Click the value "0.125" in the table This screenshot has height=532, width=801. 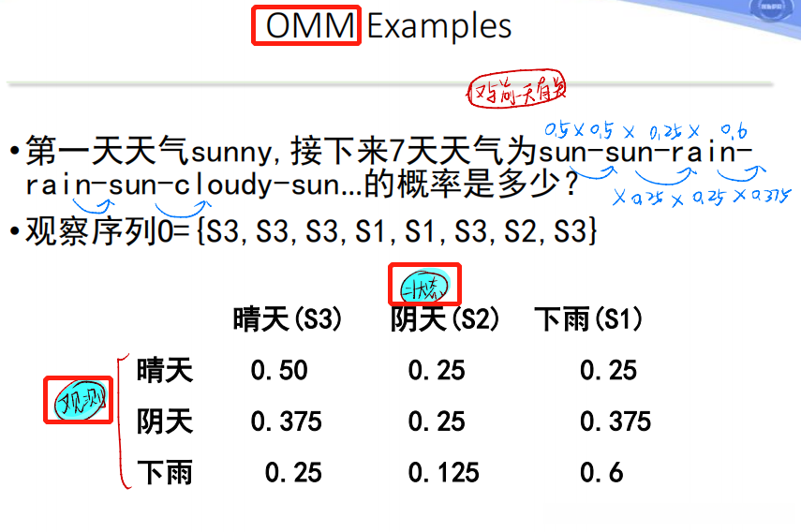[443, 473]
